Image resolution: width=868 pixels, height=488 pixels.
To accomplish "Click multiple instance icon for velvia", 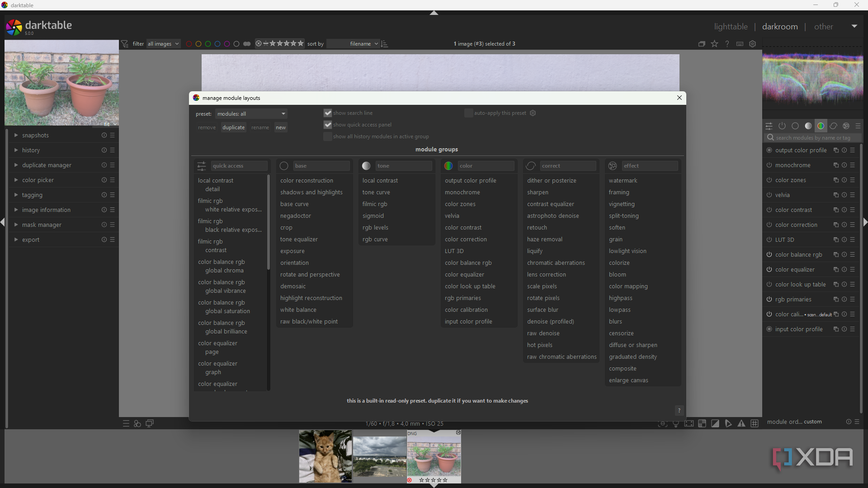I will [836, 195].
